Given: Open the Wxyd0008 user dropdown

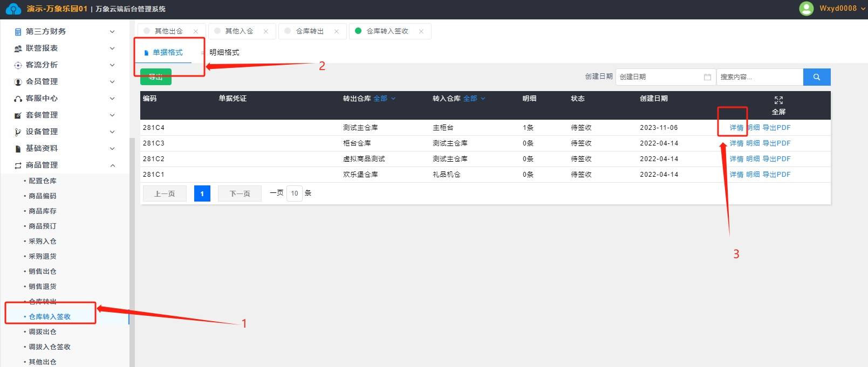Looking at the screenshot, I should (x=843, y=9).
